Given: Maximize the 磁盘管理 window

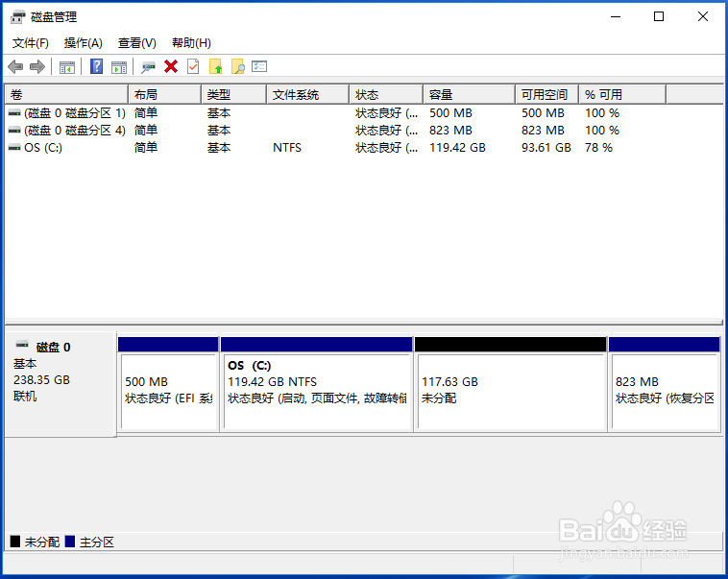Looking at the screenshot, I should [x=659, y=16].
